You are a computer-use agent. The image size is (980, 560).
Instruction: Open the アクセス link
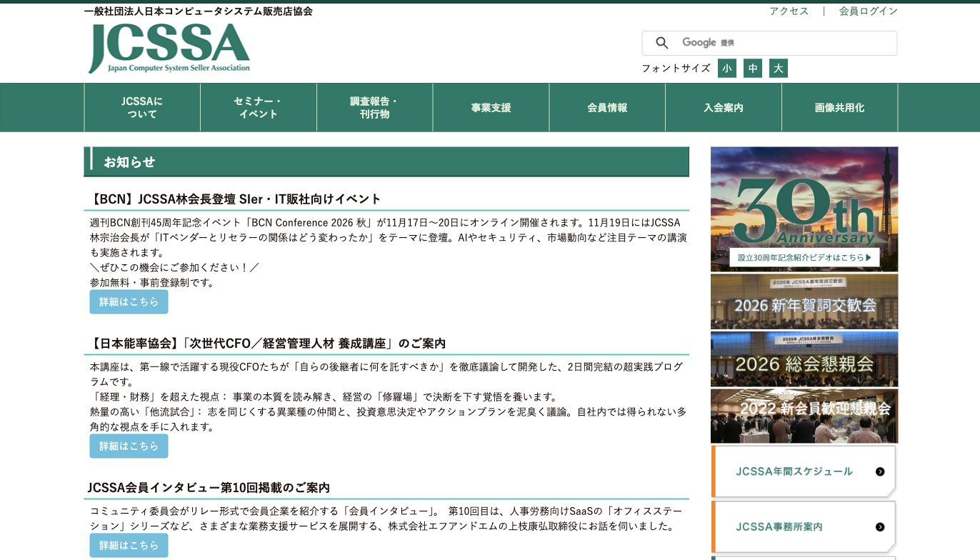click(789, 11)
